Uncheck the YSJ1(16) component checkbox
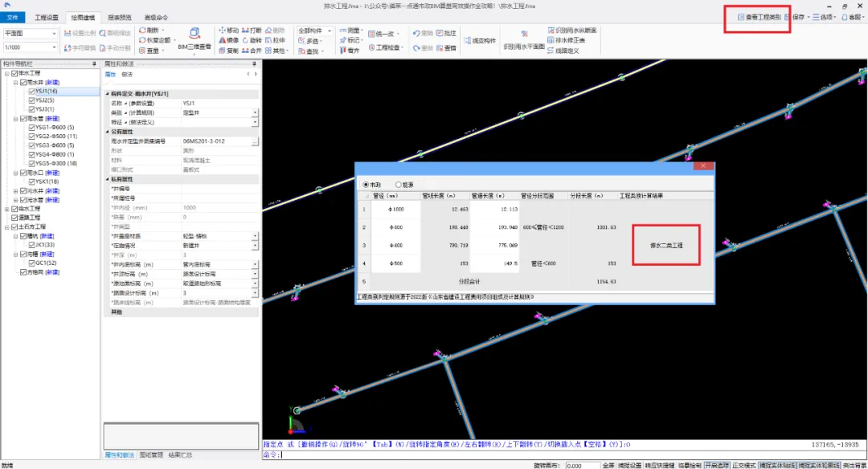 (x=32, y=92)
